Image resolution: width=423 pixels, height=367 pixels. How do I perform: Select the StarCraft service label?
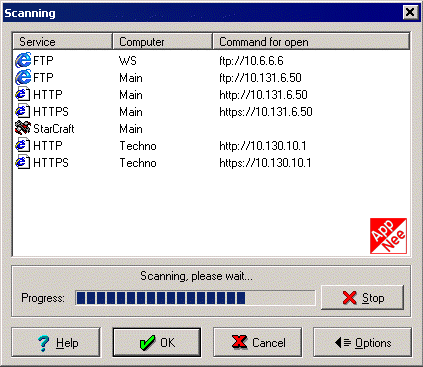(54, 129)
